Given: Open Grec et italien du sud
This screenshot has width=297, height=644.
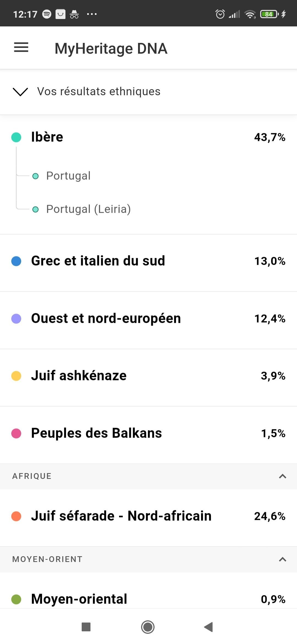Looking at the screenshot, I should (98, 261).
